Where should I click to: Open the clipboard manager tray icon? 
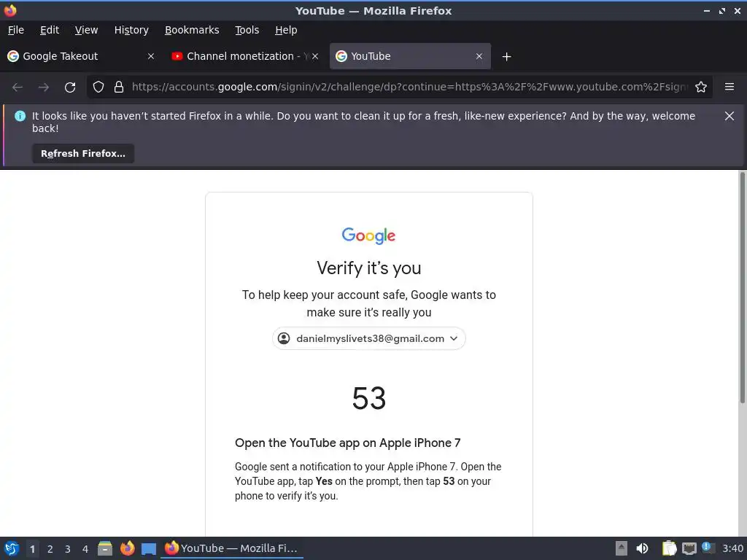[669, 548]
